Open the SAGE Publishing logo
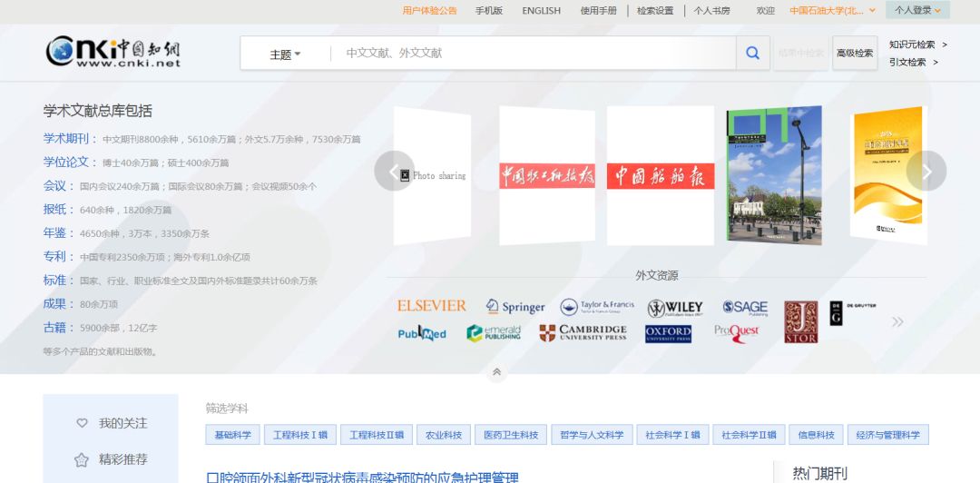 pos(745,307)
